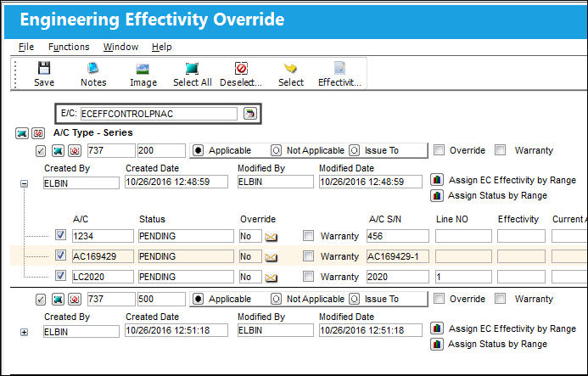
Task: Click Assign EC Effectivity by Range text for 737 500
Action: click(x=512, y=328)
